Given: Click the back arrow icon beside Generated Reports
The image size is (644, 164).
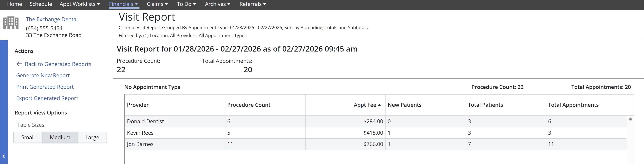Looking at the screenshot, I should pyautogui.click(x=19, y=64).
